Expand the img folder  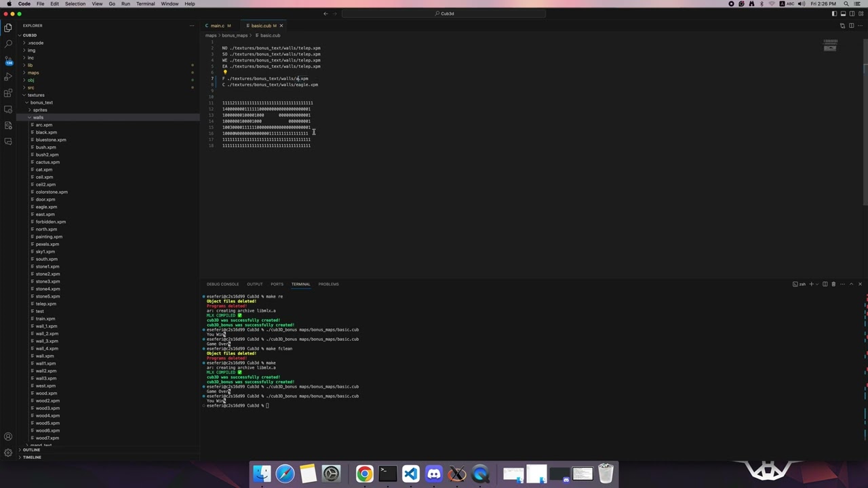108,50
